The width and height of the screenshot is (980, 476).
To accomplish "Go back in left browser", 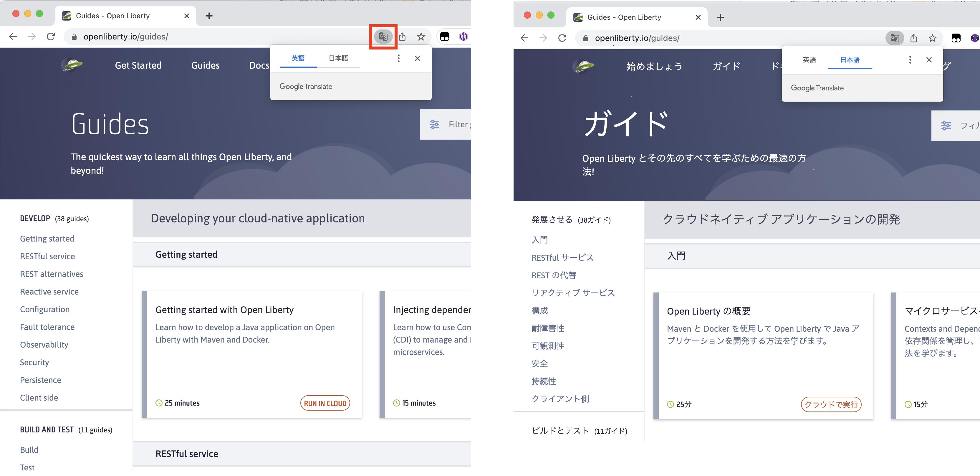I will pyautogui.click(x=13, y=37).
